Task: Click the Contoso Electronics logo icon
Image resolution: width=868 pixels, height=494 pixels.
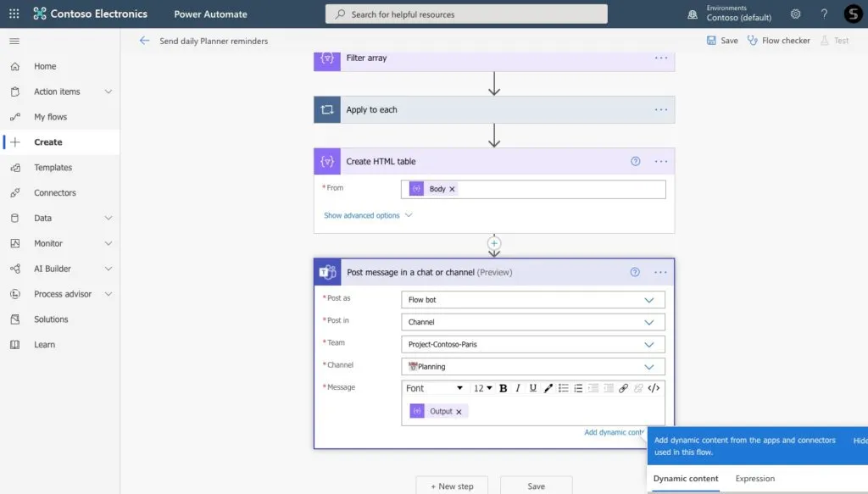Action: [39, 14]
